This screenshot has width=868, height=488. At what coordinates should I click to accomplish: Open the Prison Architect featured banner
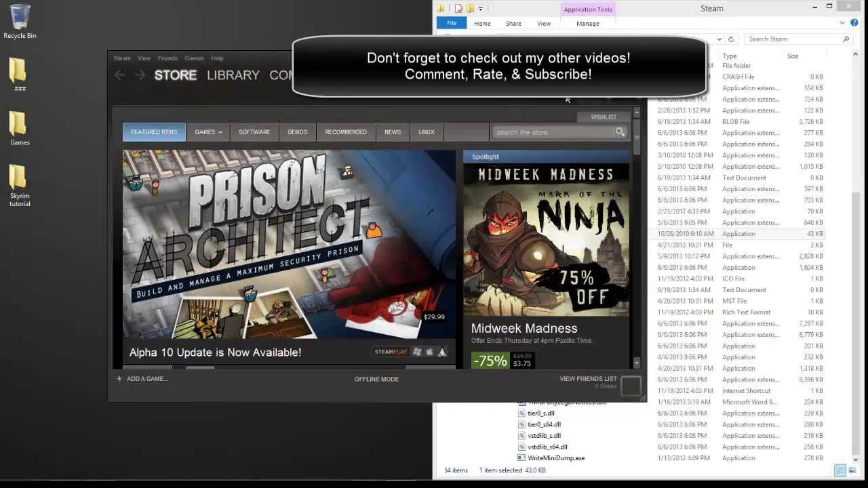289,245
